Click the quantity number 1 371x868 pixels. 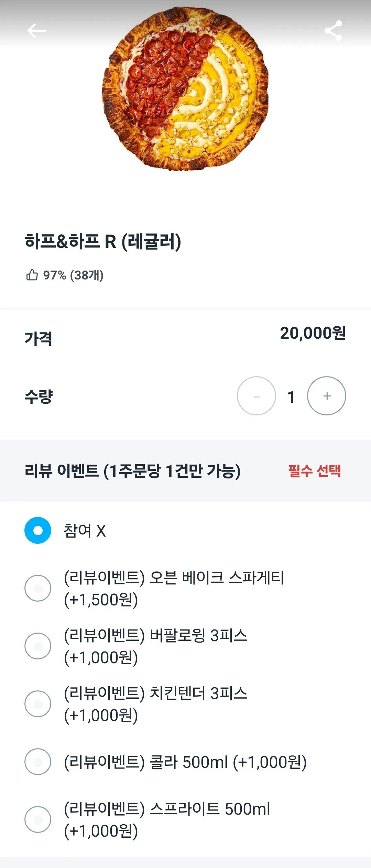click(291, 396)
